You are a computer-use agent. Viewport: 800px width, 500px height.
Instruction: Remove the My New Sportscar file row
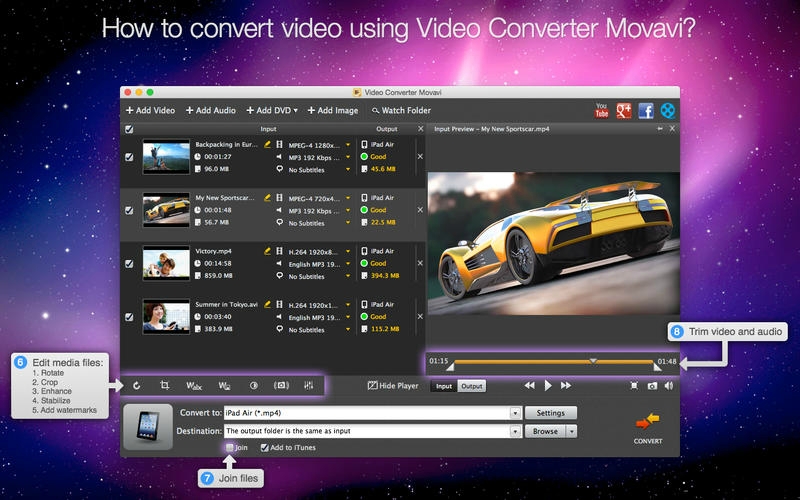(420, 210)
